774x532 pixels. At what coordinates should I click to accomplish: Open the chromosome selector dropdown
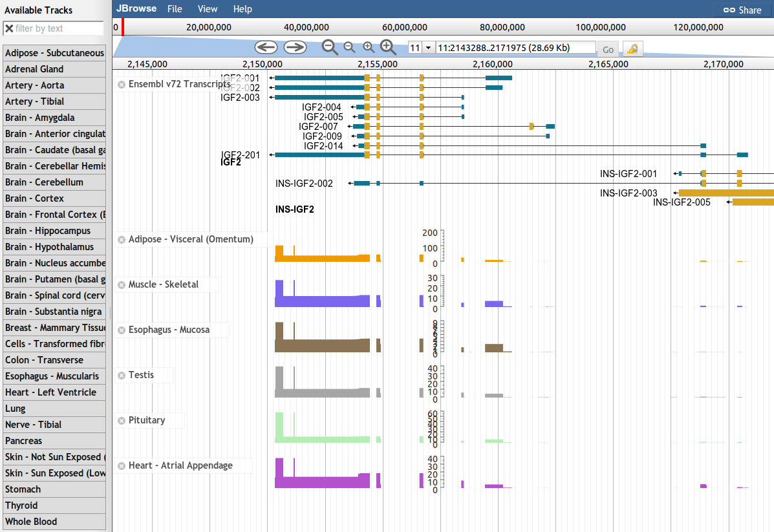coord(427,48)
